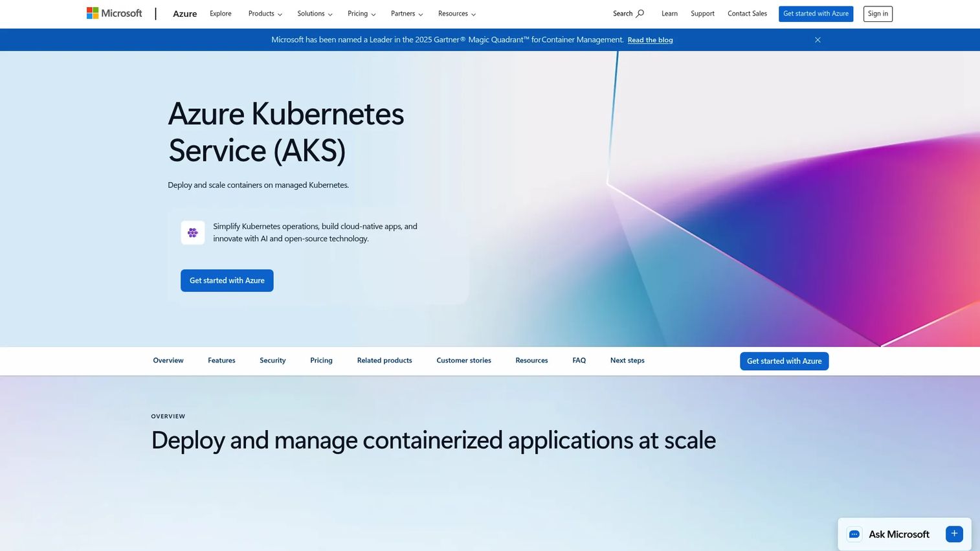Go to the Next steps section tab
980x551 pixels.
pyautogui.click(x=627, y=361)
